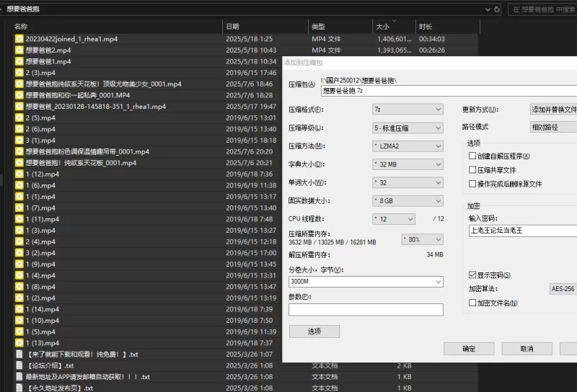Expand the 压缩等级 dropdown
This screenshot has height=392, width=577.
[408, 128]
